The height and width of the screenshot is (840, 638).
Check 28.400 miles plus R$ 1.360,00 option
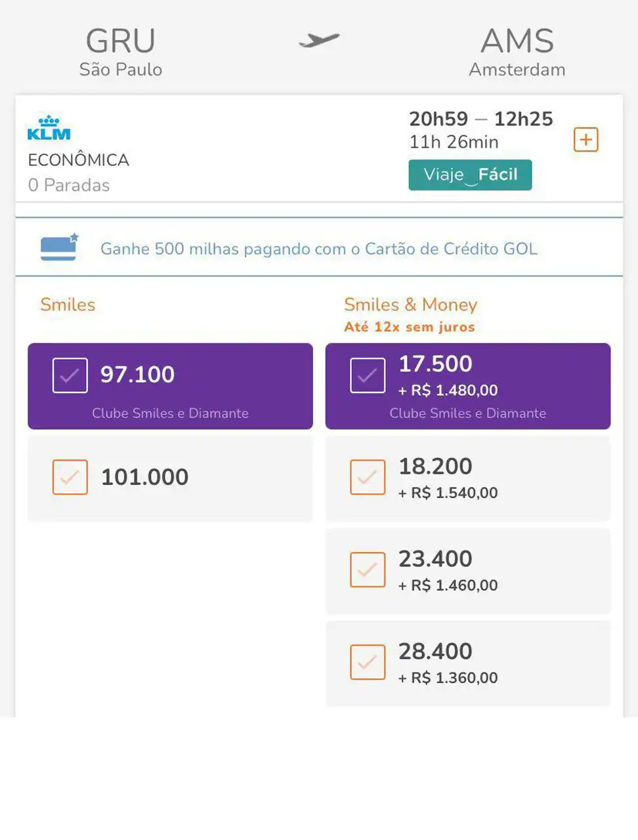tap(368, 662)
